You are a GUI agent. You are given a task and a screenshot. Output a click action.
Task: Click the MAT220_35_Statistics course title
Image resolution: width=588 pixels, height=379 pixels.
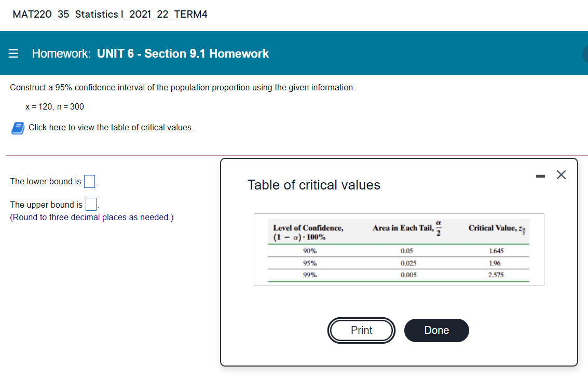point(111,14)
